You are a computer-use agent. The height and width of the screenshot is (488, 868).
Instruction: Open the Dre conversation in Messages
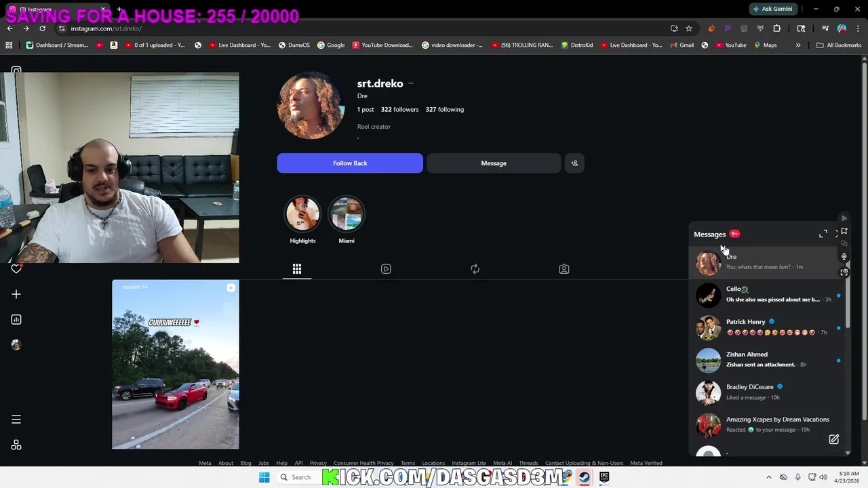(766, 262)
